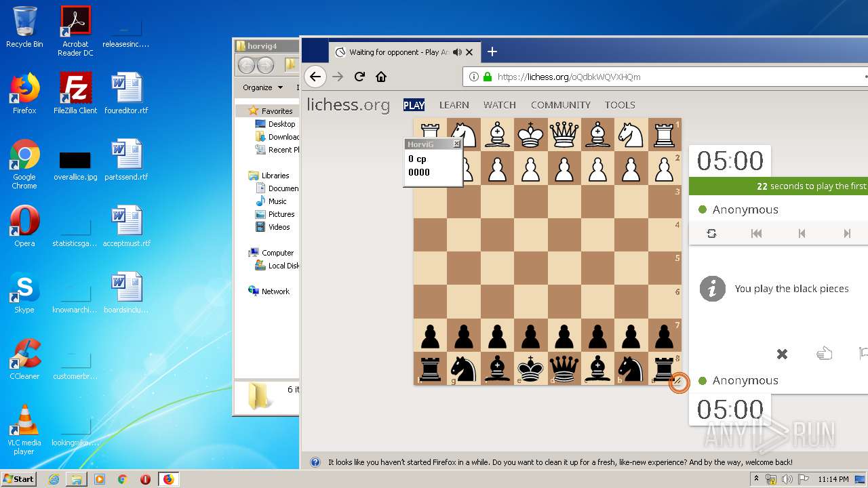Open a new browser tab
Screen dimensions: 868x488
[x=492, y=52]
